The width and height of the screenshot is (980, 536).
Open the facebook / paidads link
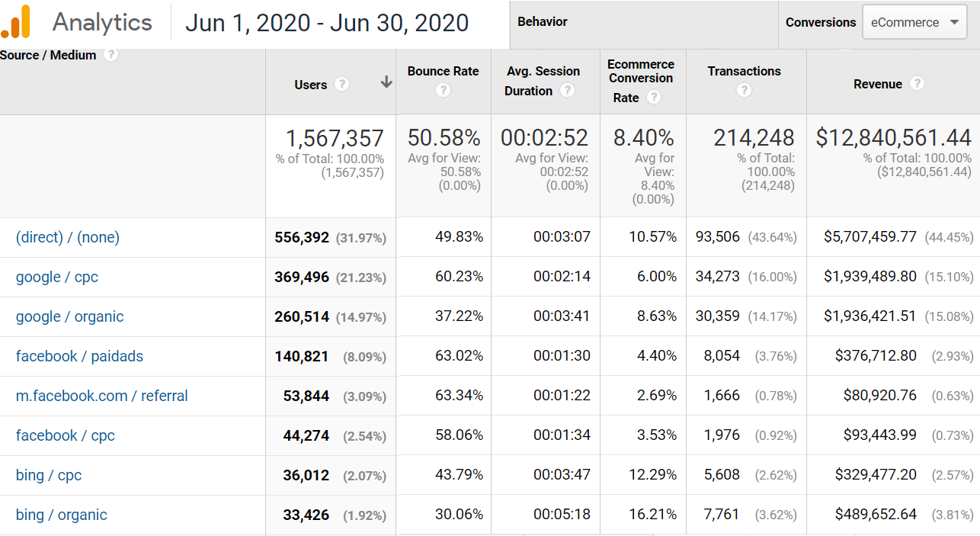[79, 356]
